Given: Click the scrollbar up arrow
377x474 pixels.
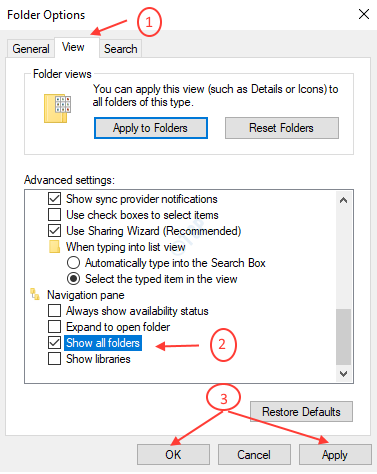Looking at the screenshot, I should 343,200.
